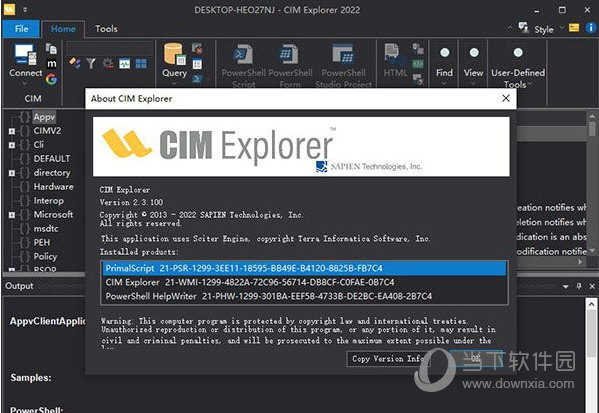Click the copy documents icon beside Connect

coord(51,49)
